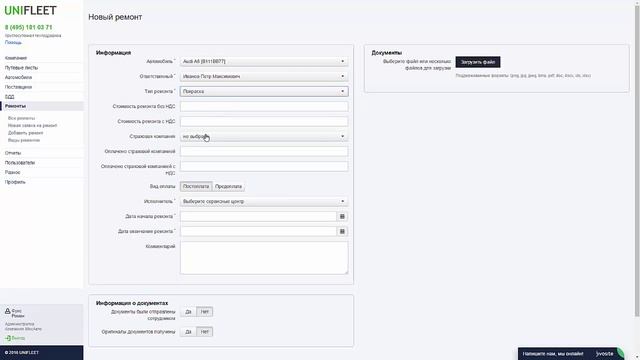Click the Дата окончания ремонта input
The height and width of the screenshot is (360, 640).
[258, 231]
